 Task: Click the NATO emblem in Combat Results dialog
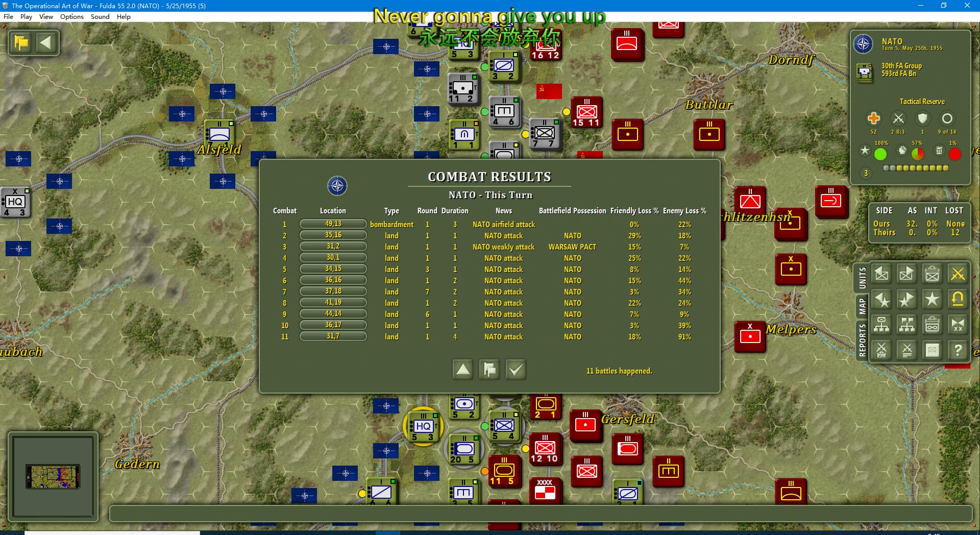(337, 186)
